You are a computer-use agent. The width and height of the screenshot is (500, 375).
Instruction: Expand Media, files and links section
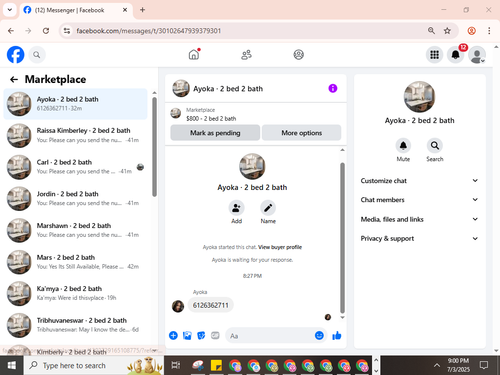[419, 219]
